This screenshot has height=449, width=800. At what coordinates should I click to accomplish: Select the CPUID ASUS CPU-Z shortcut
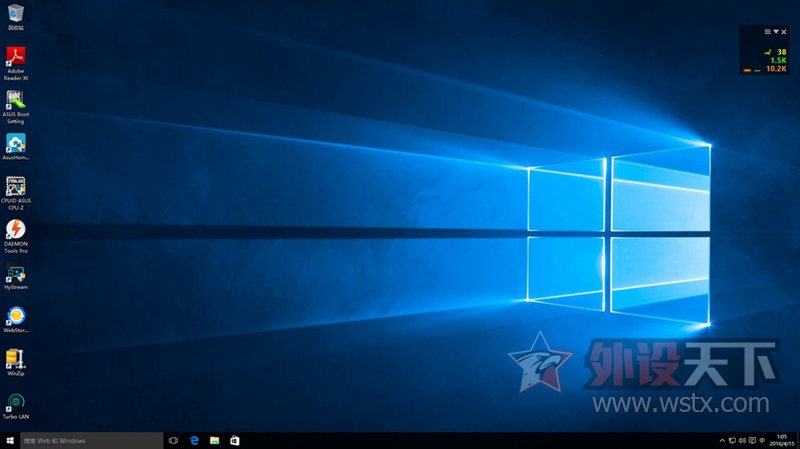pyautogui.click(x=16, y=193)
